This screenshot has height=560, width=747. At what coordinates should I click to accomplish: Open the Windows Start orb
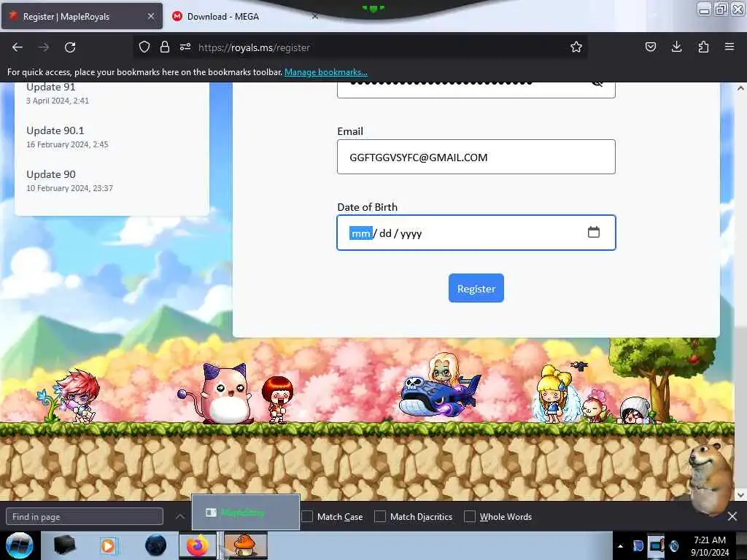click(20, 545)
